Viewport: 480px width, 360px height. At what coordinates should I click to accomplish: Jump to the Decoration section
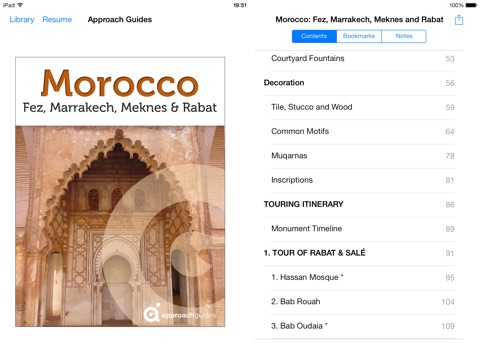point(359,83)
